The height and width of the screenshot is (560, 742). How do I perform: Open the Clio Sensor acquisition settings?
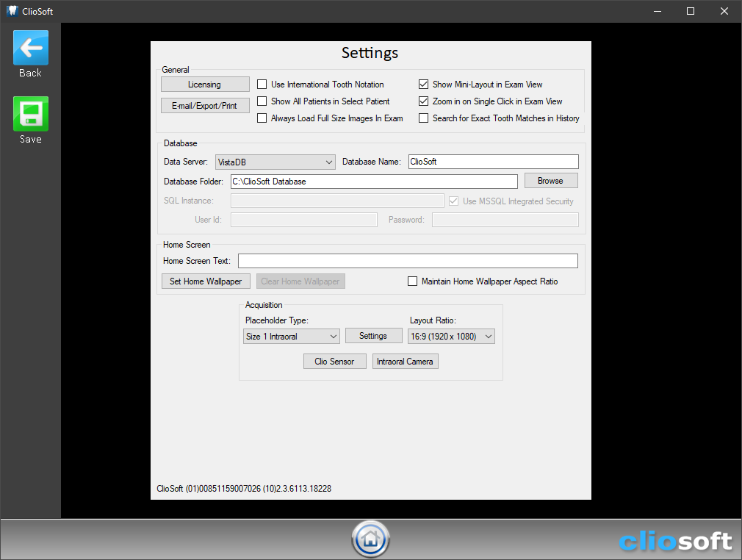[x=334, y=361]
